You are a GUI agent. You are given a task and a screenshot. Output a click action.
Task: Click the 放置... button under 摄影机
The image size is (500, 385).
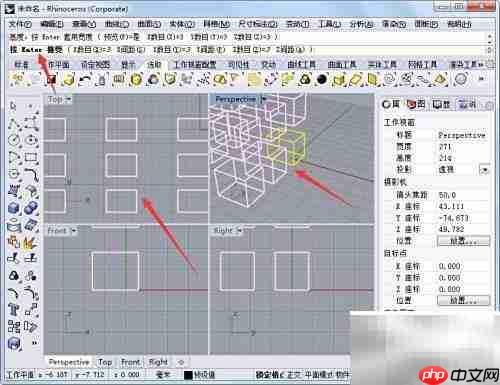pyautogui.click(x=463, y=241)
